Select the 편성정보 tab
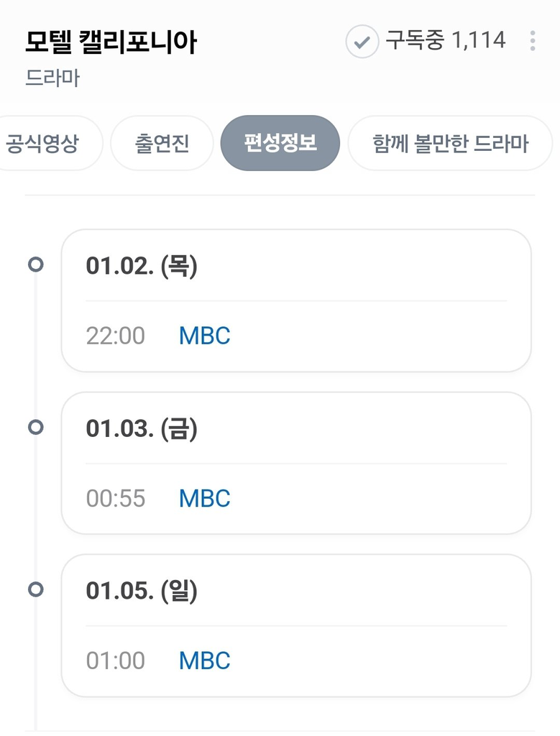560x736 pixels. pyautogui.click(x=280, y=143)
